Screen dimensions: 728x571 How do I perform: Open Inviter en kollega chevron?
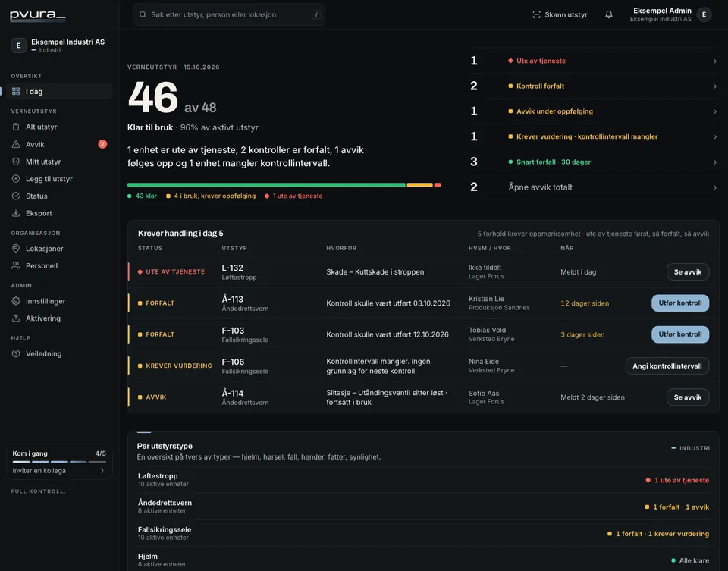point(102,470)
